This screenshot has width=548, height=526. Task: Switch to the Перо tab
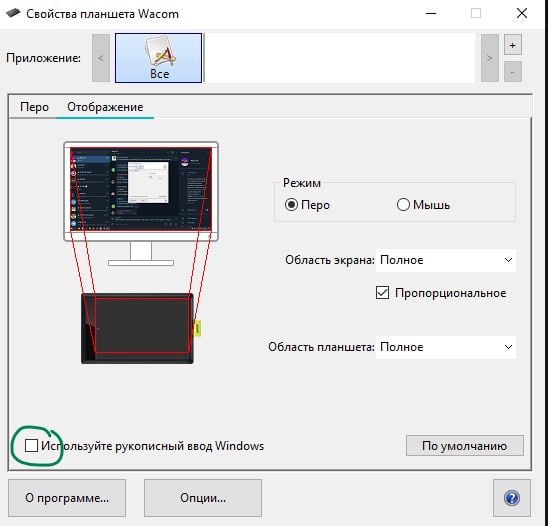34,107
